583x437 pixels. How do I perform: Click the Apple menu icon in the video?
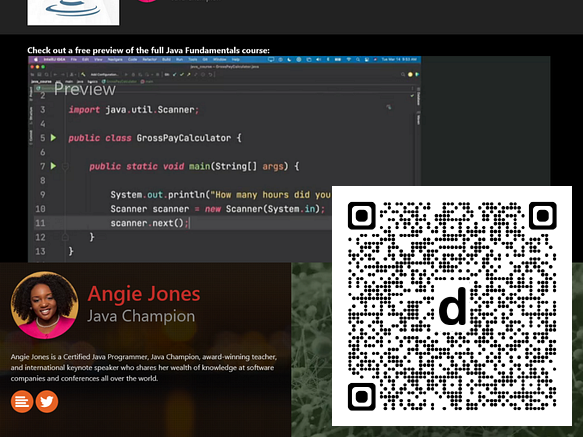click(36, 60)
